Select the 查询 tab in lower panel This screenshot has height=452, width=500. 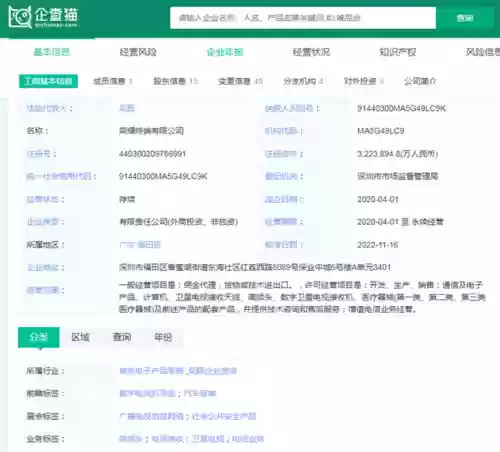coord(122,337)
